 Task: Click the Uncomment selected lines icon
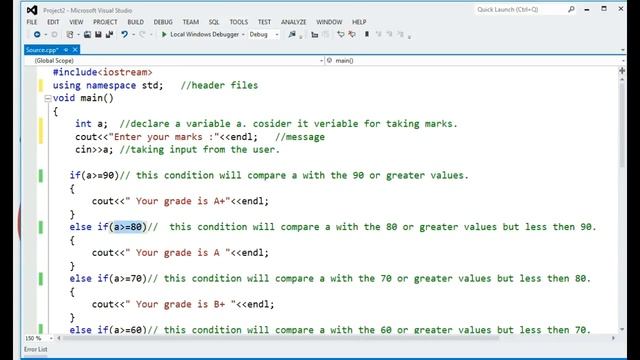tap(352, 35)
